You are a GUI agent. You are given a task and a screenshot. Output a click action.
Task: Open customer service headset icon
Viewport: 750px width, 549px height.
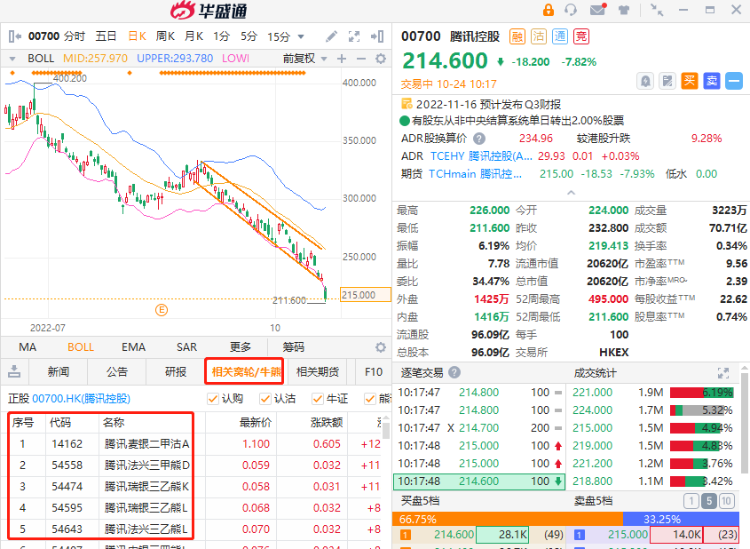(x=571, y=10)
